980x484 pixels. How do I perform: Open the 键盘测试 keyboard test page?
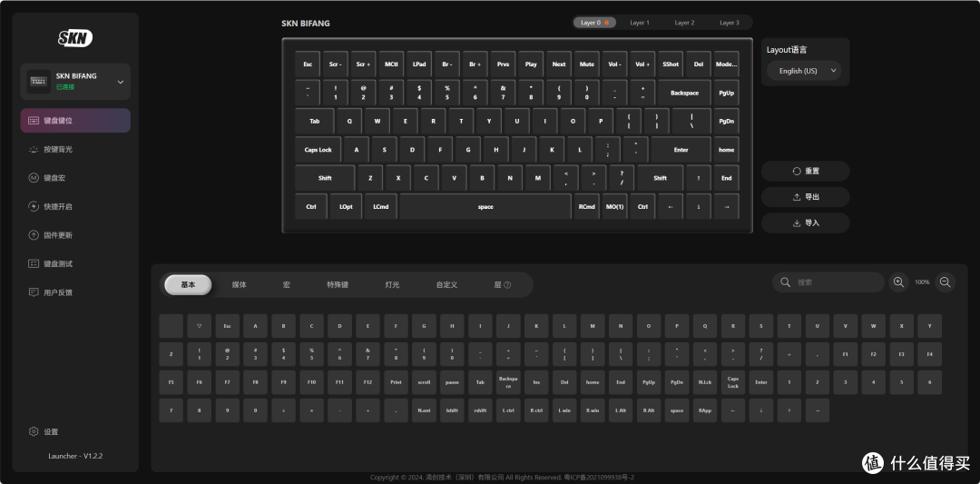[75, 264]
